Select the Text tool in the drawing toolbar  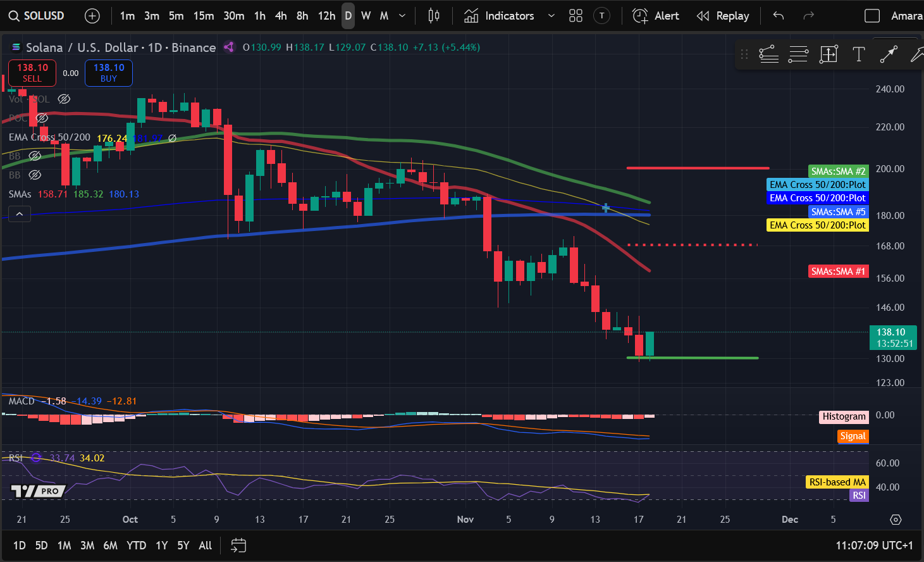pyautogui.click(x=858, y=54)
